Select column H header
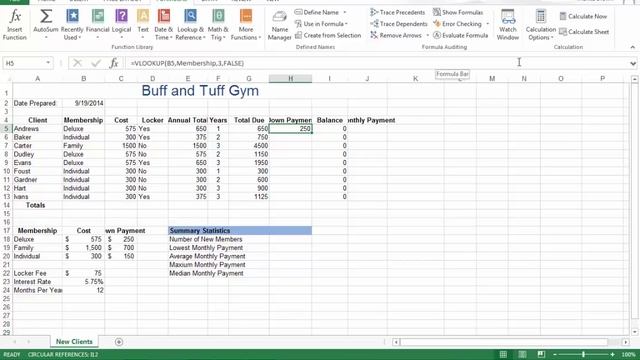 pos(290,78)
